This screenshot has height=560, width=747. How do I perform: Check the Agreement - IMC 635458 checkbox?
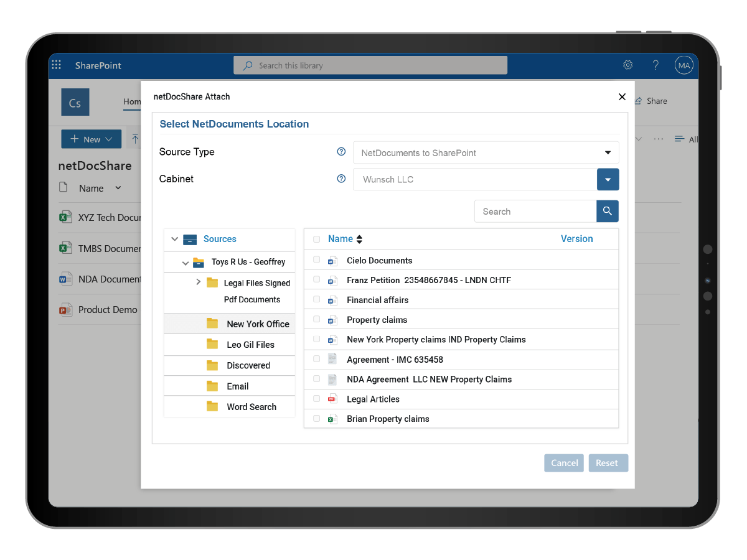(x=316, y=358)
